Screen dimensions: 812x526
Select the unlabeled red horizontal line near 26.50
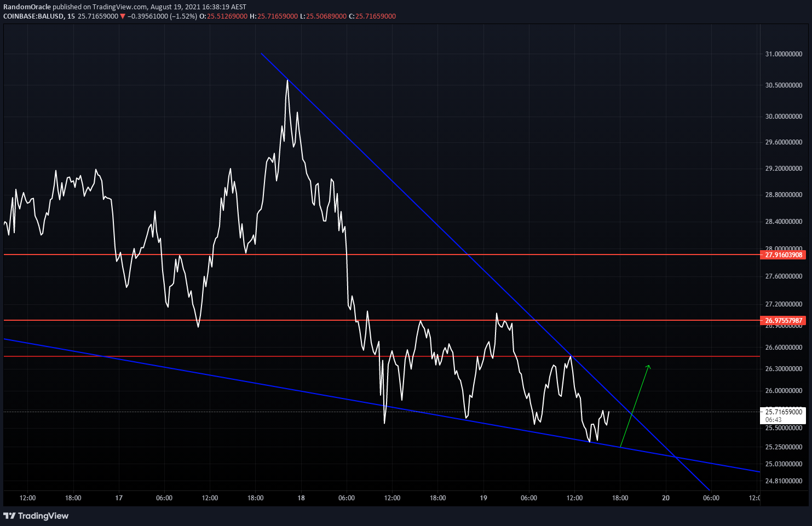tap(382, 356)
